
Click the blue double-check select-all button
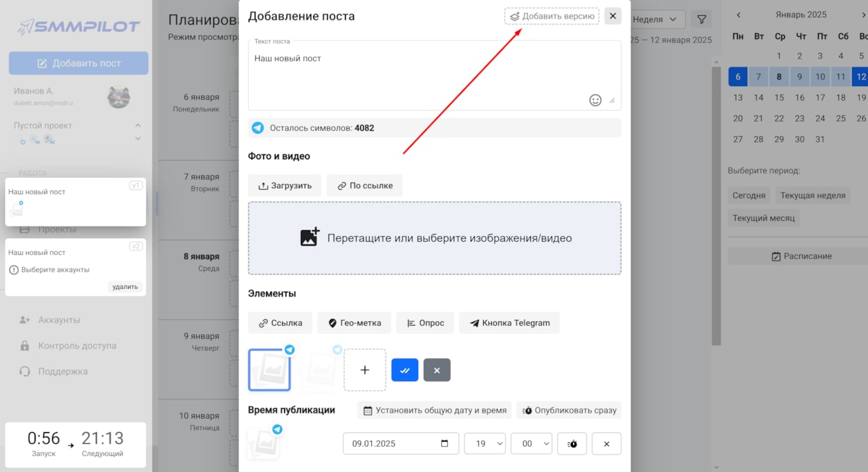(x=405, y=370)
